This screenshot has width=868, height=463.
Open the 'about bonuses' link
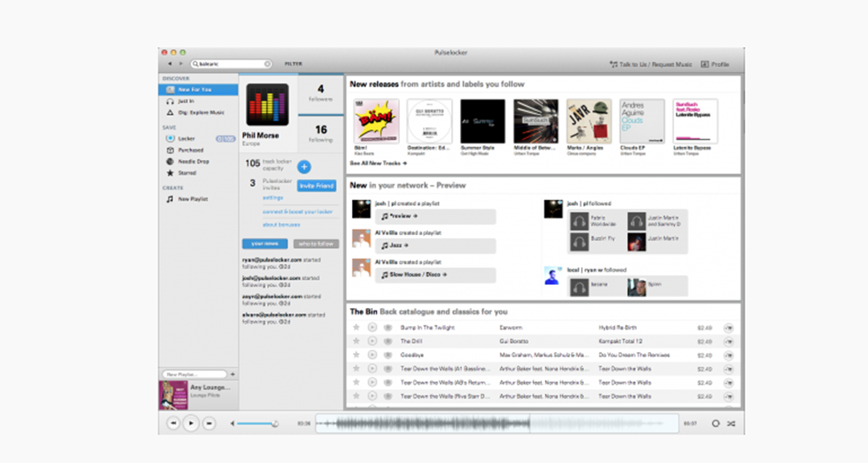coord(281,224)
